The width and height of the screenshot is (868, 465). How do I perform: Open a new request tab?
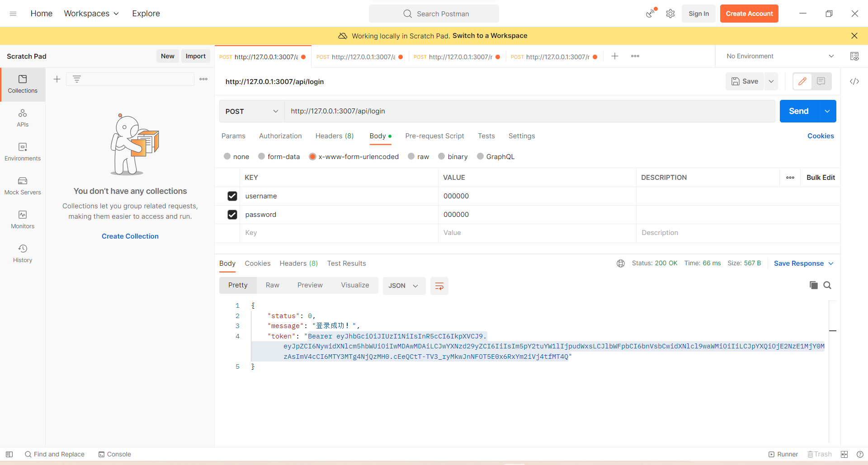tap(615, 56)
